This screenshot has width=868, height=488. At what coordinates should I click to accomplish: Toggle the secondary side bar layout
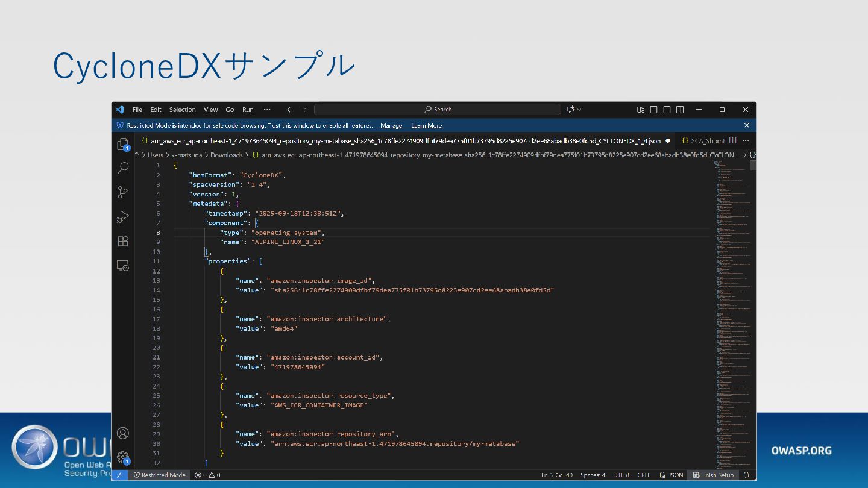tap(680, 110)
